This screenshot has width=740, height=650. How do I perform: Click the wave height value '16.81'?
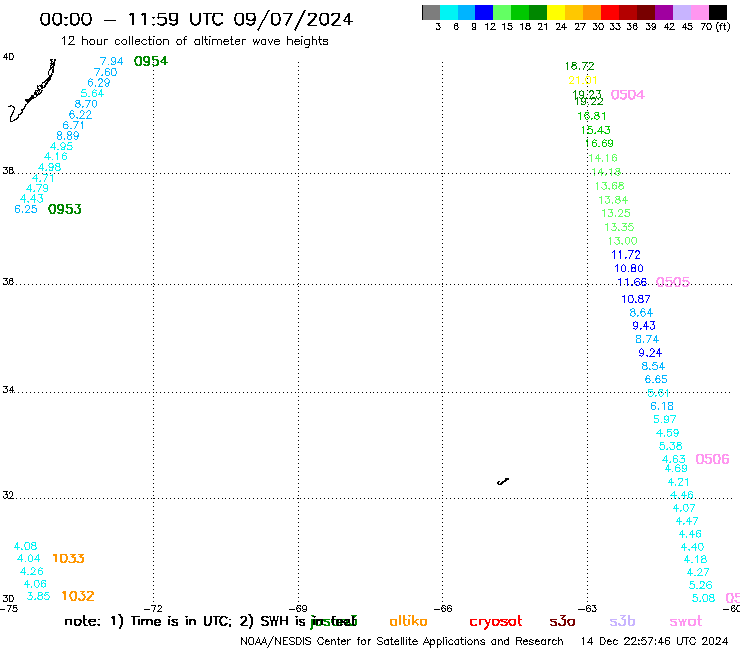[x=592, y=116]
